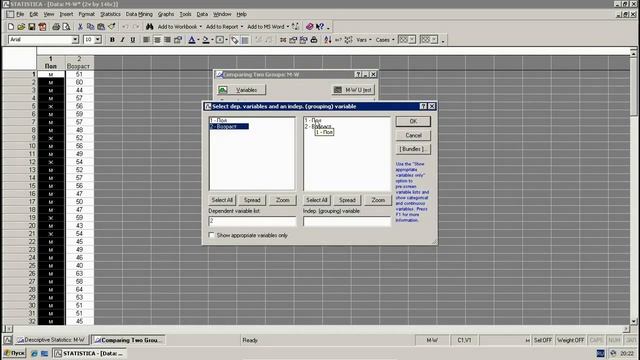Click the Variables button icon in Comparing Two Groups
Screen dimensions: 640x360
click(223, 89)
